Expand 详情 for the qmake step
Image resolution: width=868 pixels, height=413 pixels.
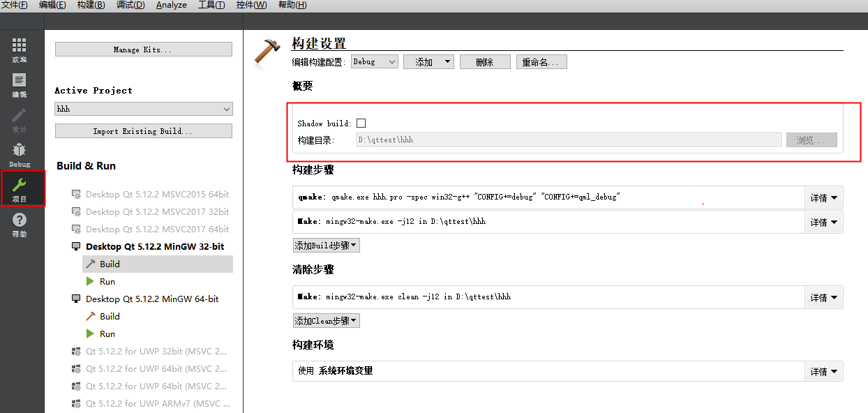(x=824, y=197)
